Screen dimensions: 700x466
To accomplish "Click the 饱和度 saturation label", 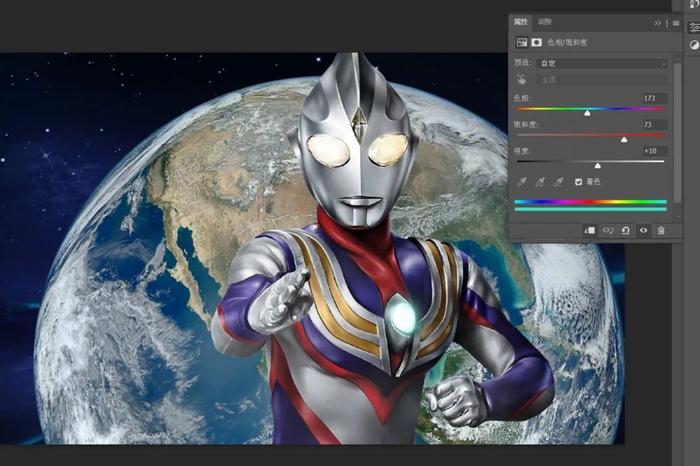I will pyautogui.click(x=526, y=125).
